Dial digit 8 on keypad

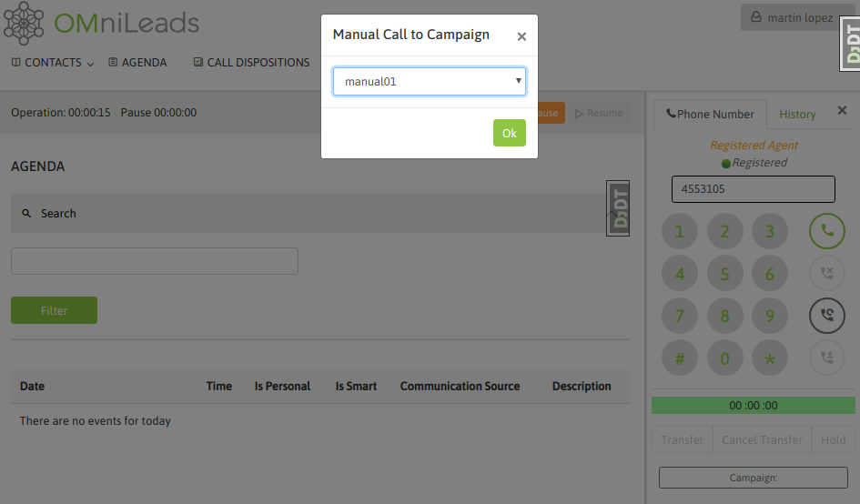pyautogui.click(x=724, y=316)
